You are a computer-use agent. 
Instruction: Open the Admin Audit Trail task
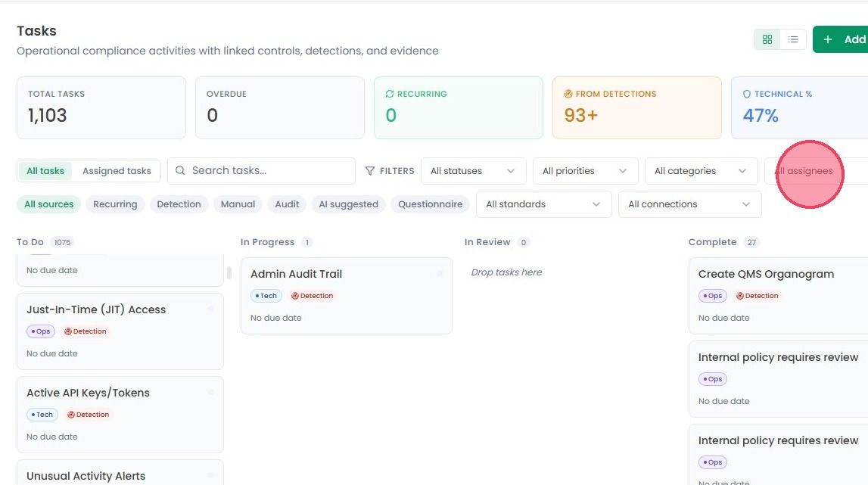[347, 296]
